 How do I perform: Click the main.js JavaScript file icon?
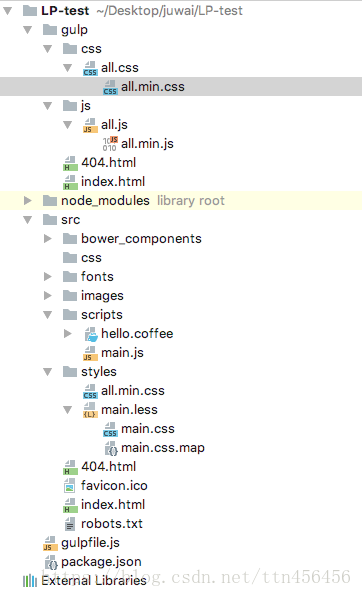[90, 354]
